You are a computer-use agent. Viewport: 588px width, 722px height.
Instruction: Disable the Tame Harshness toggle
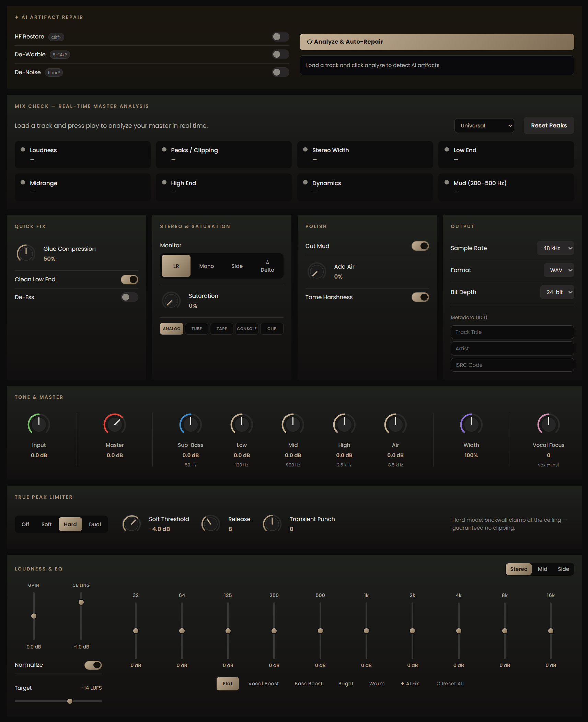[x=420, y=297]
